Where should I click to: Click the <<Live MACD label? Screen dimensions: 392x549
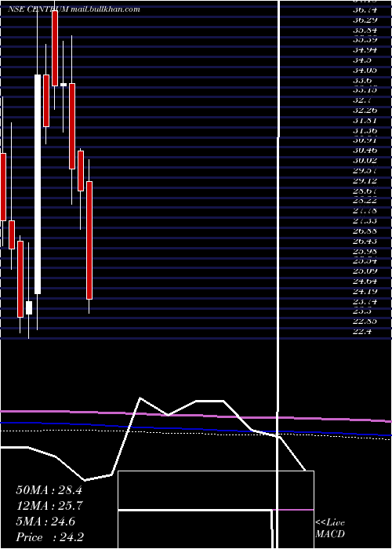pos(330,529)
